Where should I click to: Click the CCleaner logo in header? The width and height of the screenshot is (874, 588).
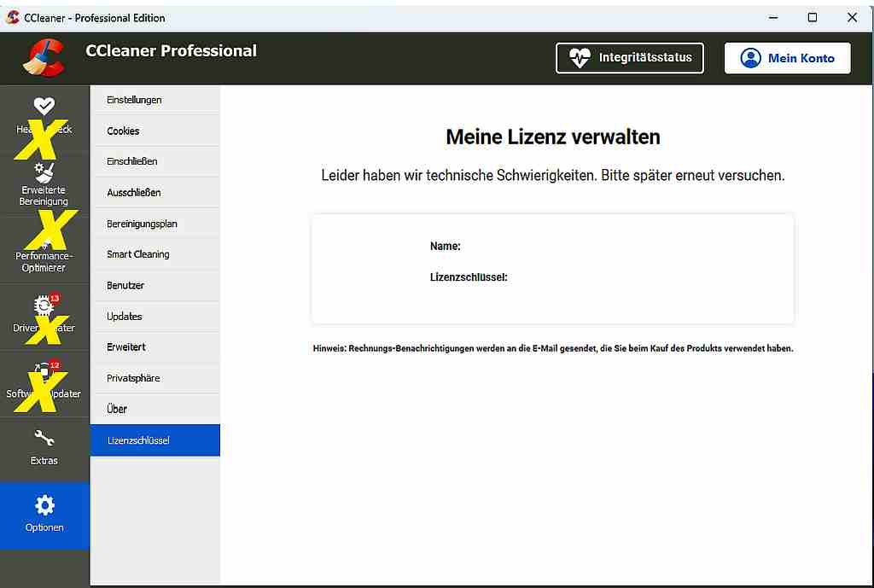(44, 57)
